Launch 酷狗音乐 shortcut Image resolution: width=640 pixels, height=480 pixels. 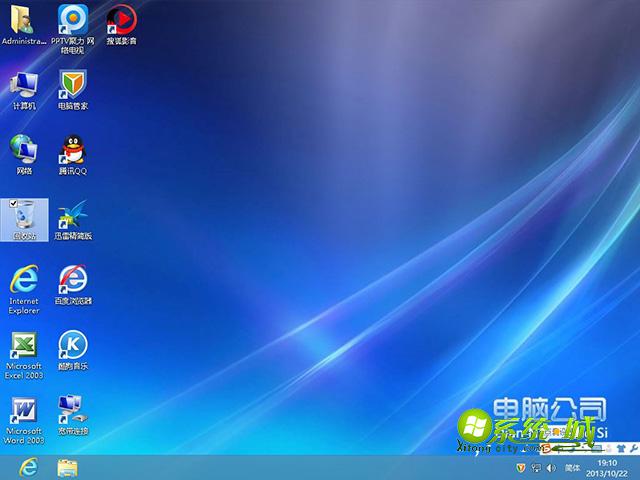coord(73,350)
